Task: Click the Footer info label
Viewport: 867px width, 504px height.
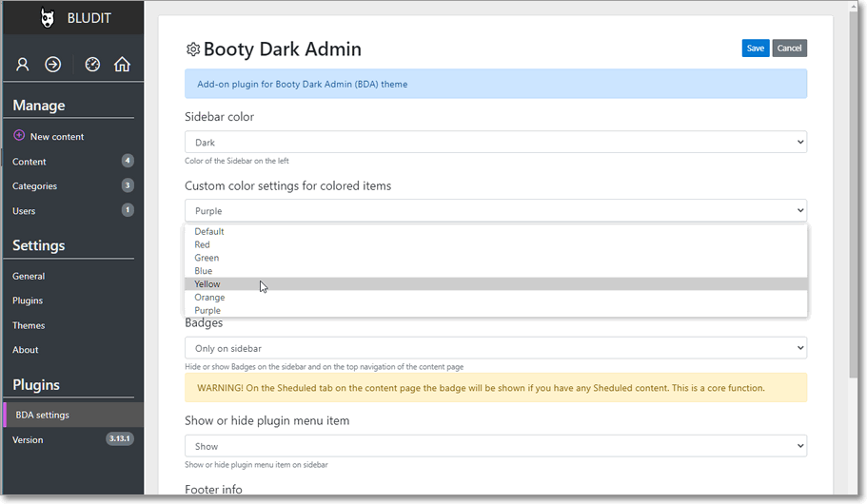Action: point(213,489)
